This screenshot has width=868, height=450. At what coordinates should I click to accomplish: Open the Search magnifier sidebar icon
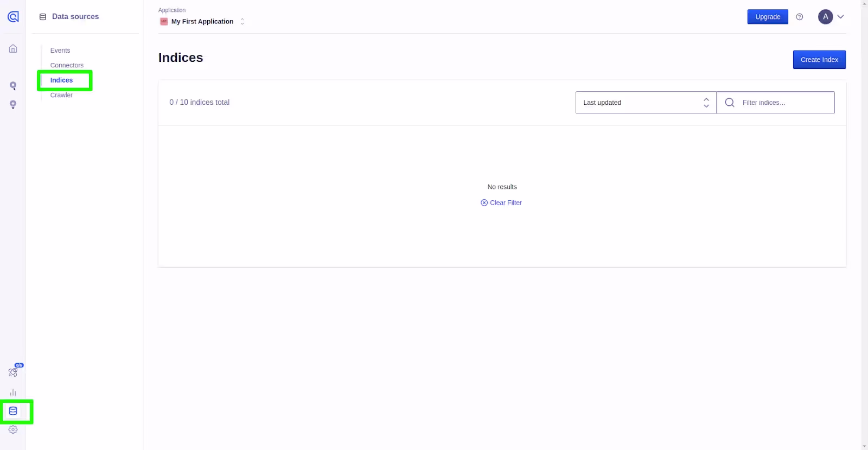pyautogui.click(x=13, y=86)
